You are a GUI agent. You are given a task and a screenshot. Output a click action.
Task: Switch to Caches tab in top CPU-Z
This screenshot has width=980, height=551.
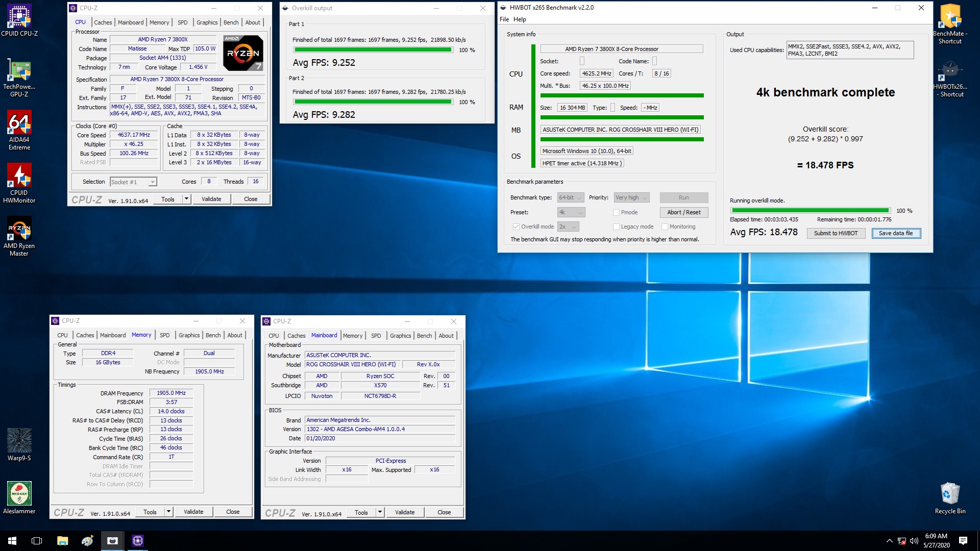(x=103, y=22)
